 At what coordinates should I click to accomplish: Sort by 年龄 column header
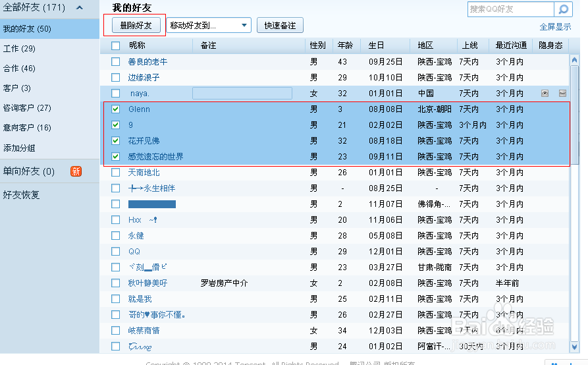point(345,45)
